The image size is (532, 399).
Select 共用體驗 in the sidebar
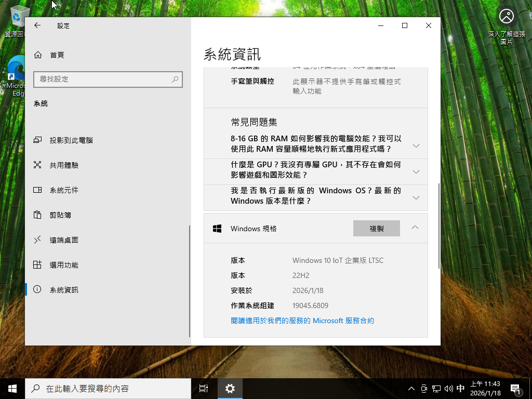pos(64,165)
